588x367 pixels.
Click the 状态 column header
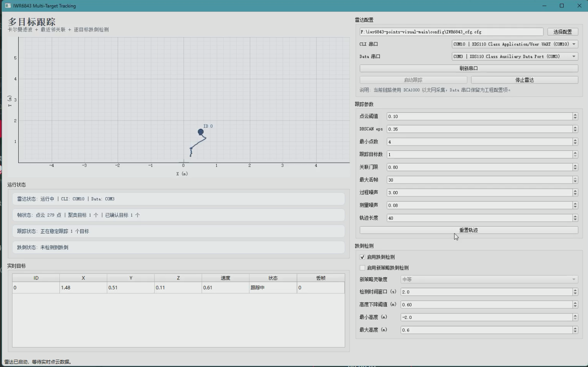point(273,278)
